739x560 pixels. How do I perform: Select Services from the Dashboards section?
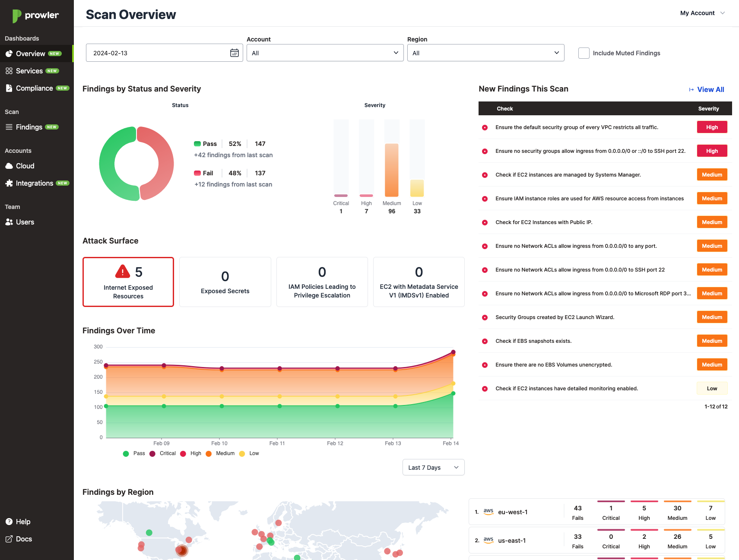coord(29,71)
